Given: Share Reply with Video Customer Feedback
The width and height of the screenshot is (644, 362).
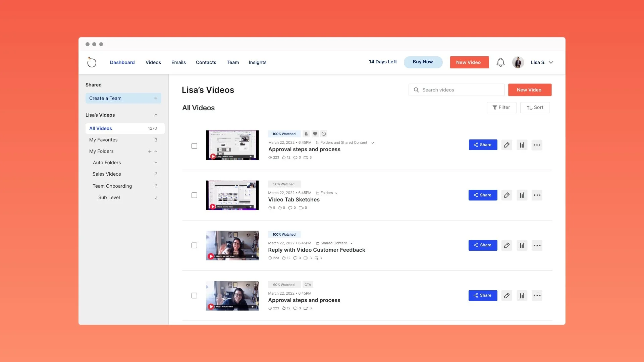Looking at the screenshot, I should (483, 245).
